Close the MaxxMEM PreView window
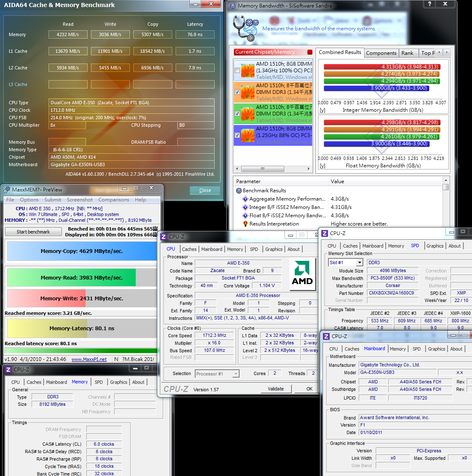Screen dimensions: 472x476 152,188
